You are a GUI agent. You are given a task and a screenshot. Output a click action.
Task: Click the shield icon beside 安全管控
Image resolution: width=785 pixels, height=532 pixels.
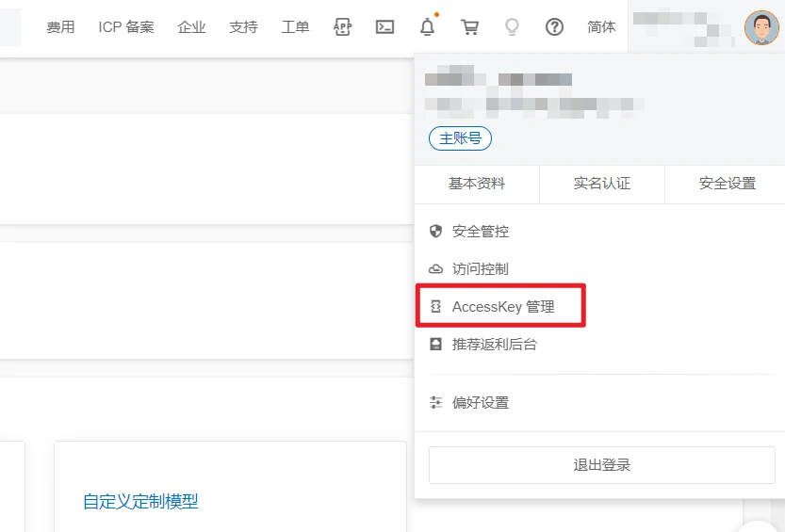[x=435, y=232]
